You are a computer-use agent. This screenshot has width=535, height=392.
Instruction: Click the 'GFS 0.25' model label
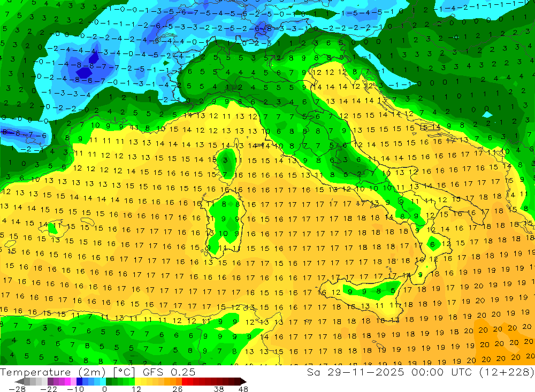(169, 372)
